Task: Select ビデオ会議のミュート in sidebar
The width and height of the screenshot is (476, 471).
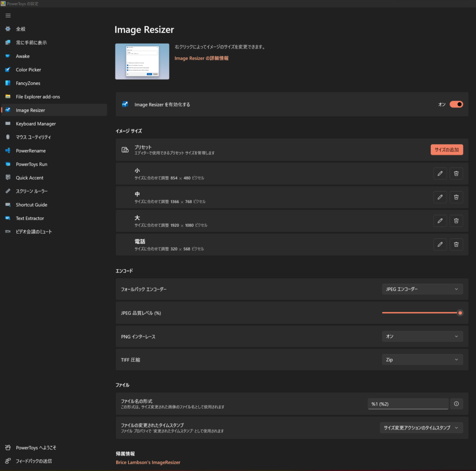Action: (x=54, y=232)
